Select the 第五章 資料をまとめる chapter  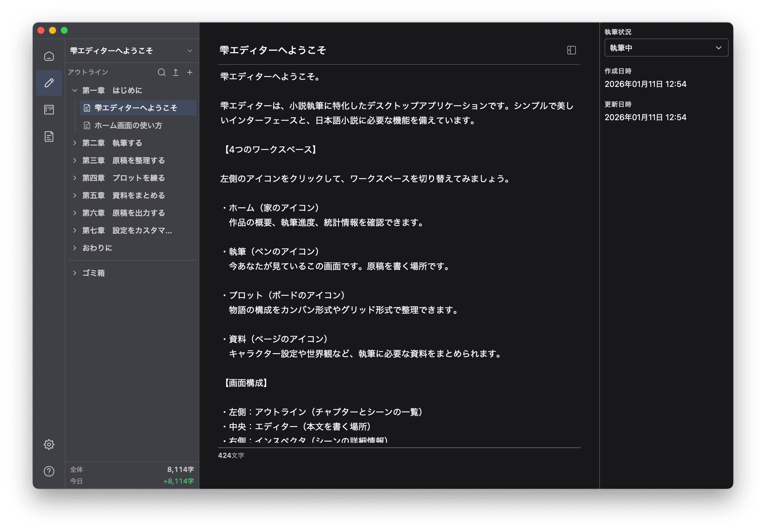coord(123,195)
